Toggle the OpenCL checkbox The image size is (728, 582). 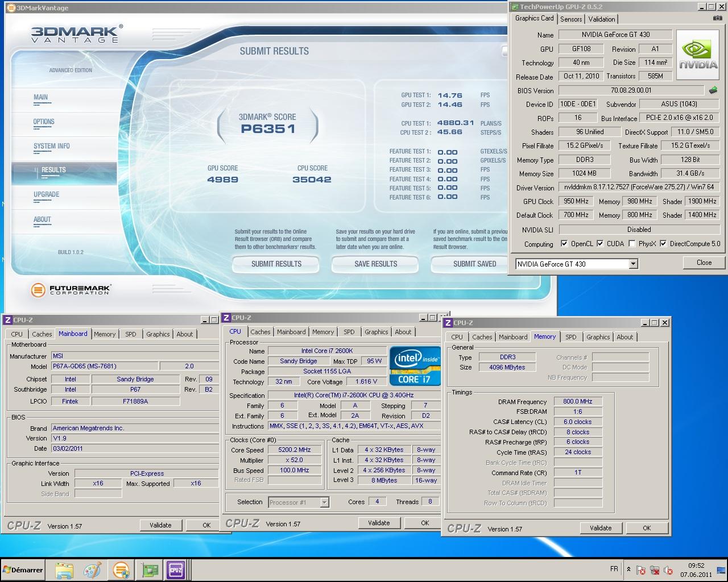click(564, 244)
